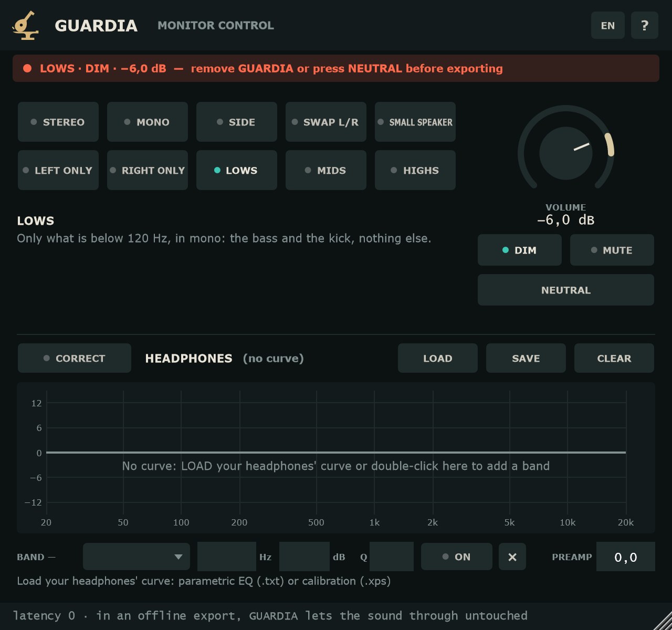Listen to the SIDE signal only
The width and height of the screenshot is (672, 630).
(237, 122)
